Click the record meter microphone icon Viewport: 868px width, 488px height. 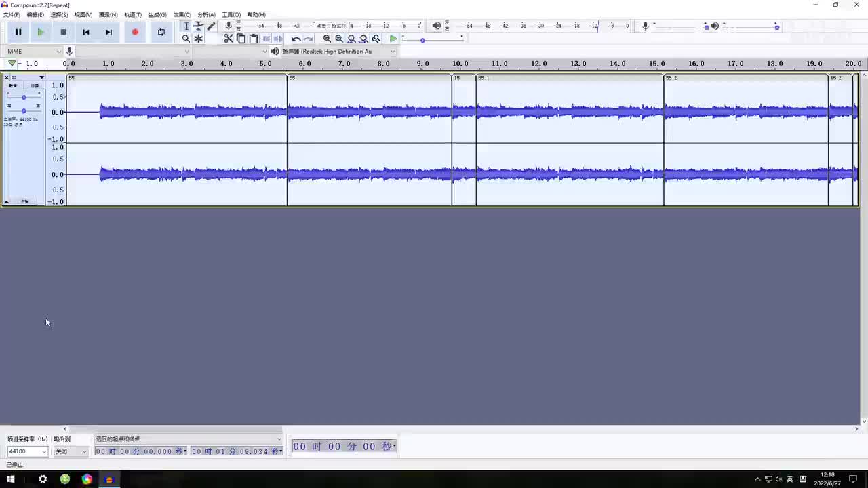coord(229,26)
